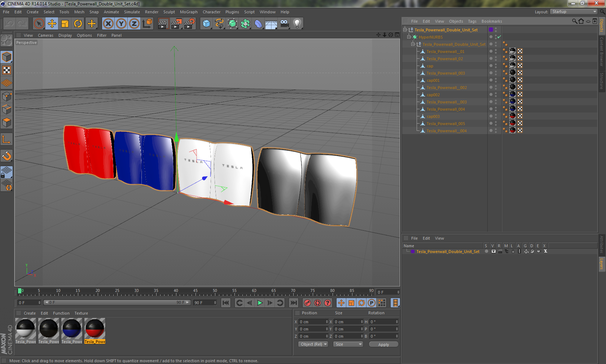Open the Size mode dropdown

pyautogui.click(x=348, y=344)
